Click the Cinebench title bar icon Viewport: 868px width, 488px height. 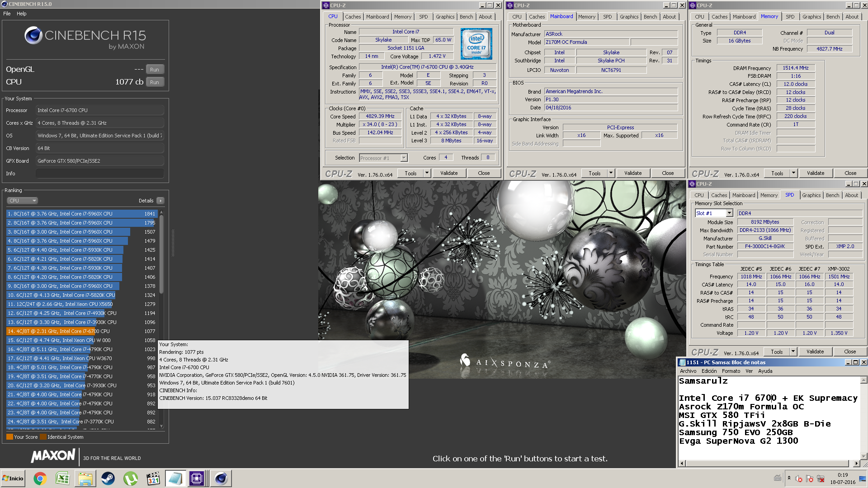coord(5,4)
